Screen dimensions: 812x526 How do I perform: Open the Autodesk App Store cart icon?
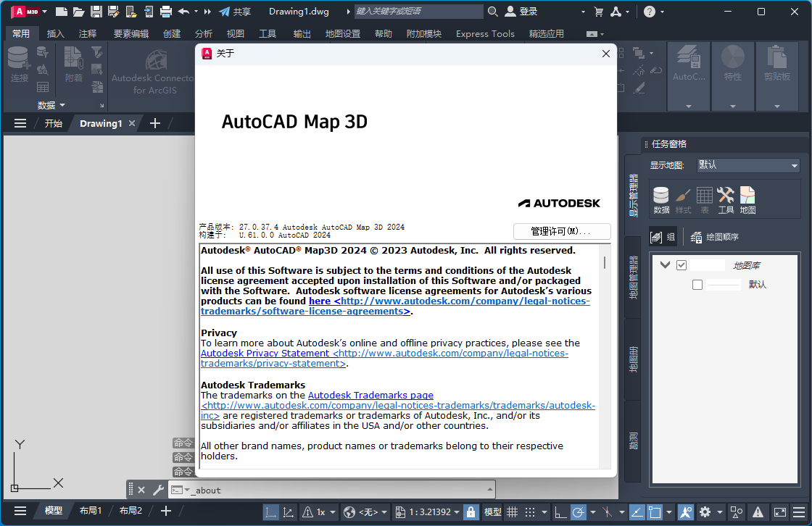coord(599,12)
